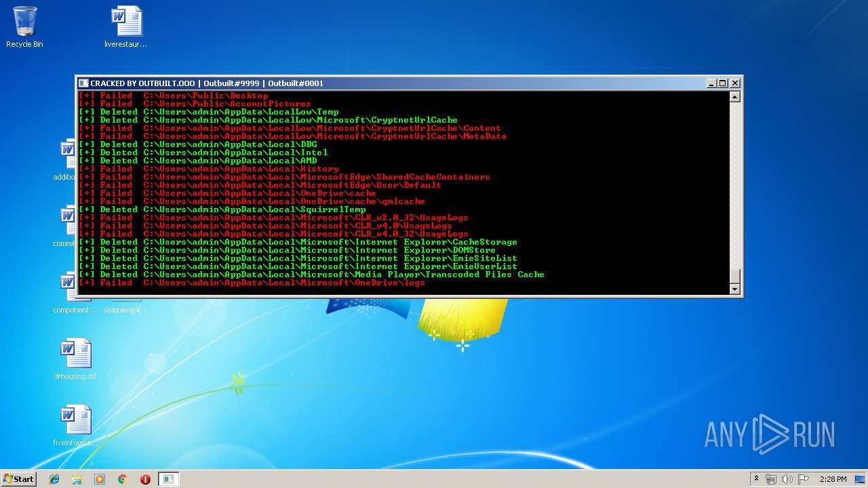Click the 'Failed ...Local\History' line
868x488 pixels.
click(x=209, y=169)
